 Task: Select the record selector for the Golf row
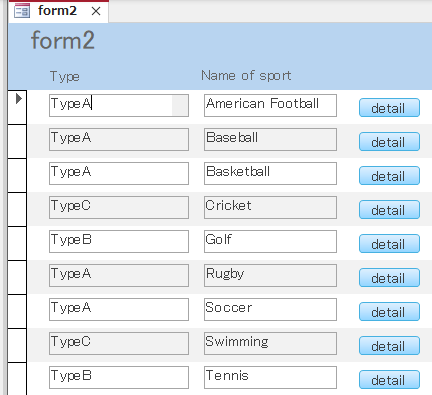tap(17, 243)
